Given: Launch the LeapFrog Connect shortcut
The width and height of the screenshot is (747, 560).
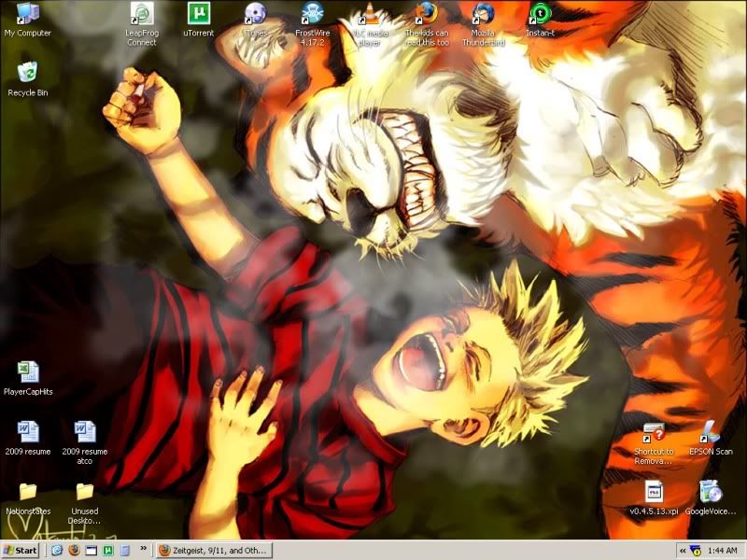Looking at the screenshot, I should (142, 24).
